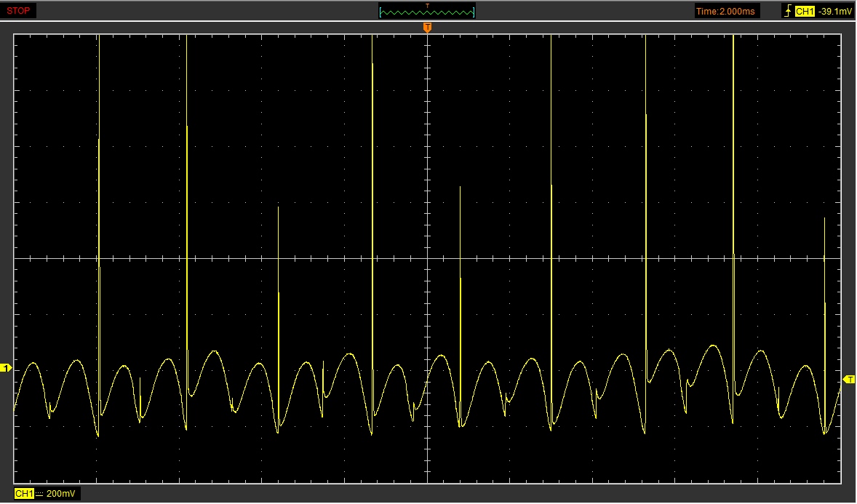
Task: Open the 200mV vertical scale readout
Action: point(60,494)
